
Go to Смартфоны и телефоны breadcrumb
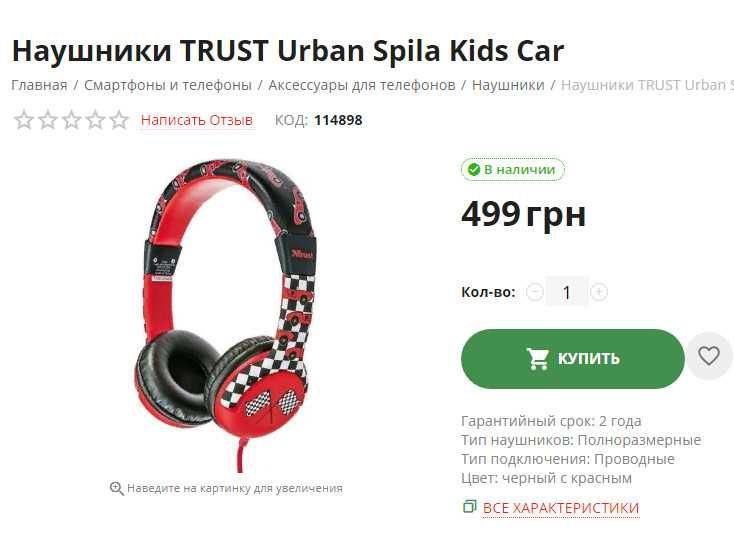tap(168, 85)
